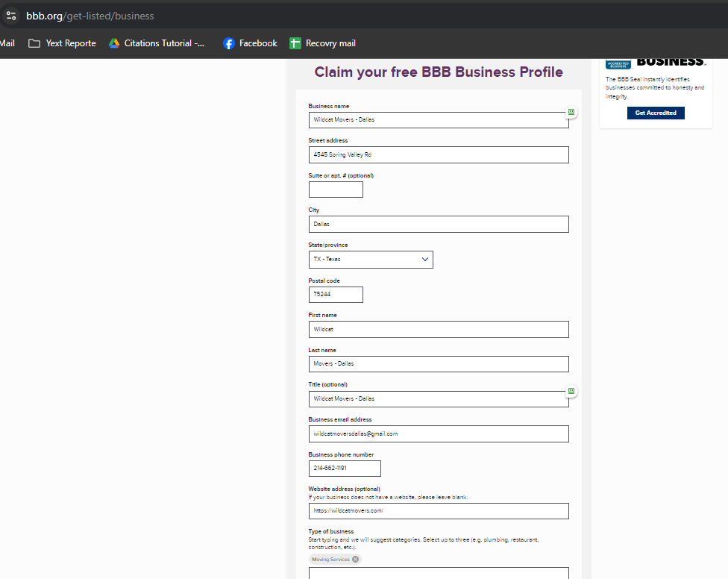Image resolution: width=728 pixels, height=579 pixels.
Task: Click the Type of business label
Action: click(331, 531)
